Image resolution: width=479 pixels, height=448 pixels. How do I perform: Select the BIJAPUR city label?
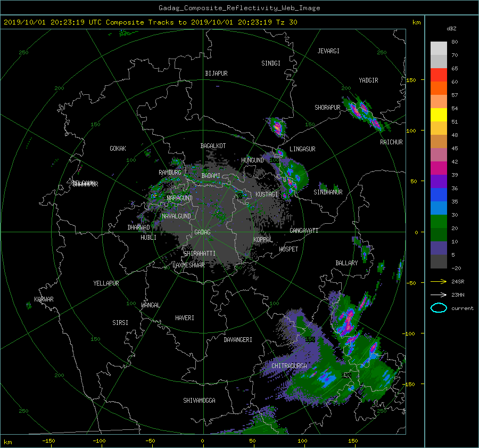coord(216,74)
